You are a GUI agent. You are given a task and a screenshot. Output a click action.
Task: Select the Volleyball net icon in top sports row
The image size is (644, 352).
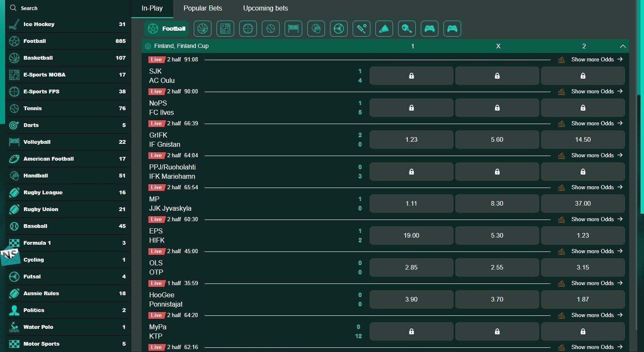293,29
